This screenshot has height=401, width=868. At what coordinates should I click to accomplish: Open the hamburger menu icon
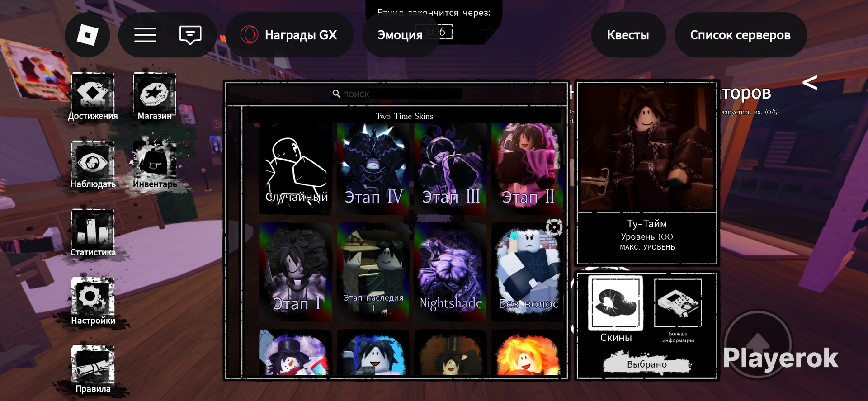(x=145, y=35)
